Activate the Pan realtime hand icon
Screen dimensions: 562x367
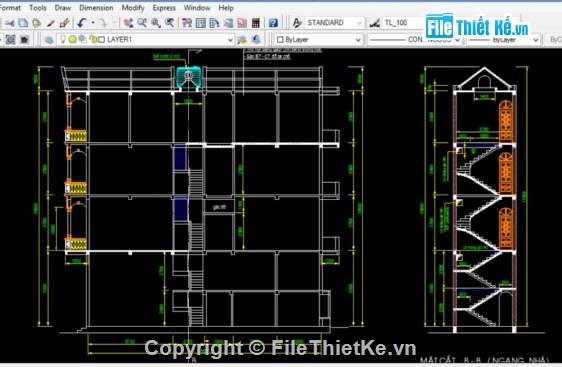[x=128, y=23]
